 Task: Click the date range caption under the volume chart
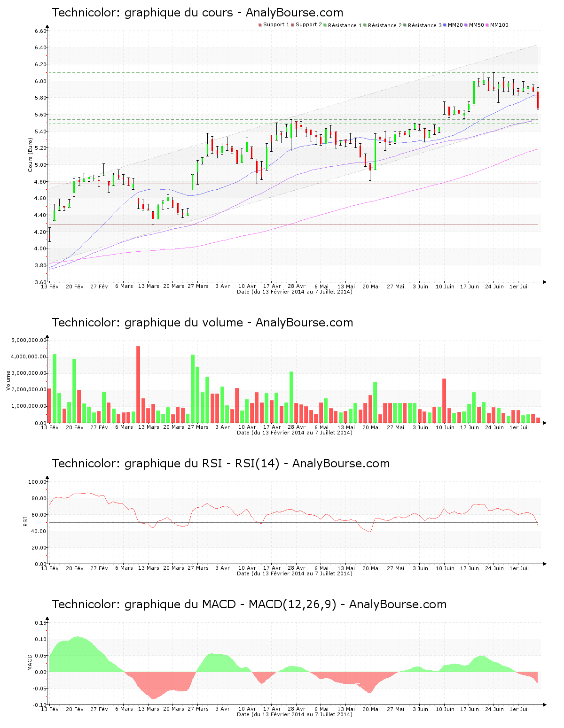click(x=294, y=433)
